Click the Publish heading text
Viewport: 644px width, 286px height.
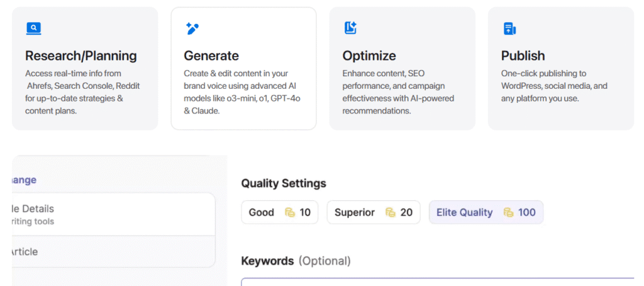click(x=523, y=55)
